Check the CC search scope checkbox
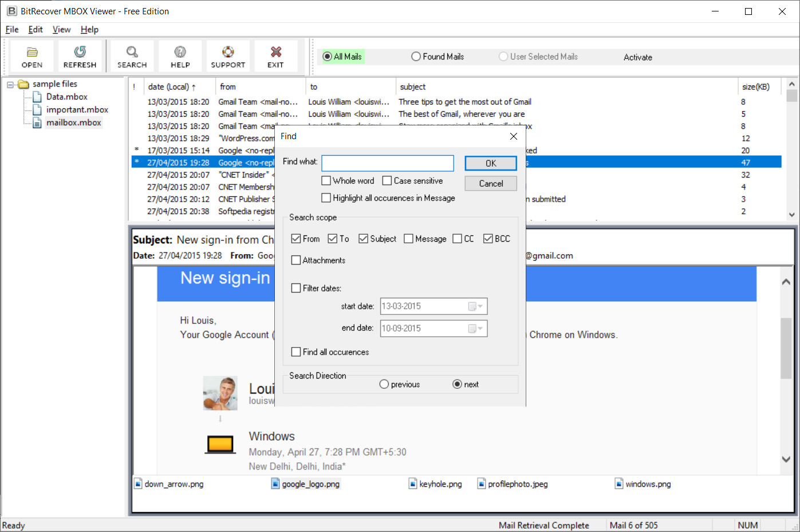The image size is (800, 532). pyautogui.click(x=458, y=239)
